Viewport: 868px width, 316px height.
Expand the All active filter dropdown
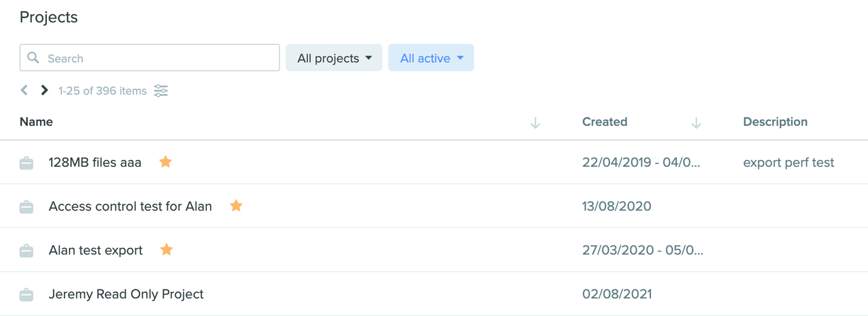[431, 58]
